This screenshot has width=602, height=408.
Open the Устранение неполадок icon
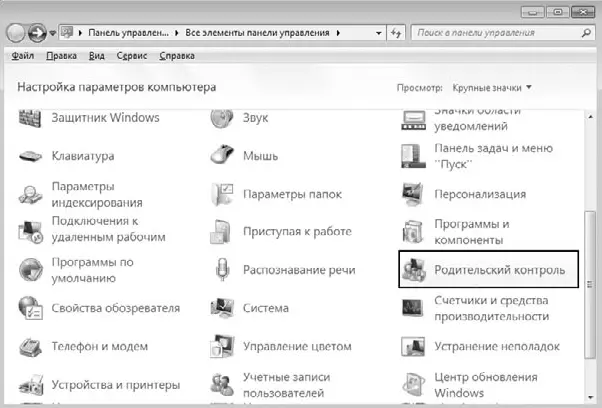[413, 346]
